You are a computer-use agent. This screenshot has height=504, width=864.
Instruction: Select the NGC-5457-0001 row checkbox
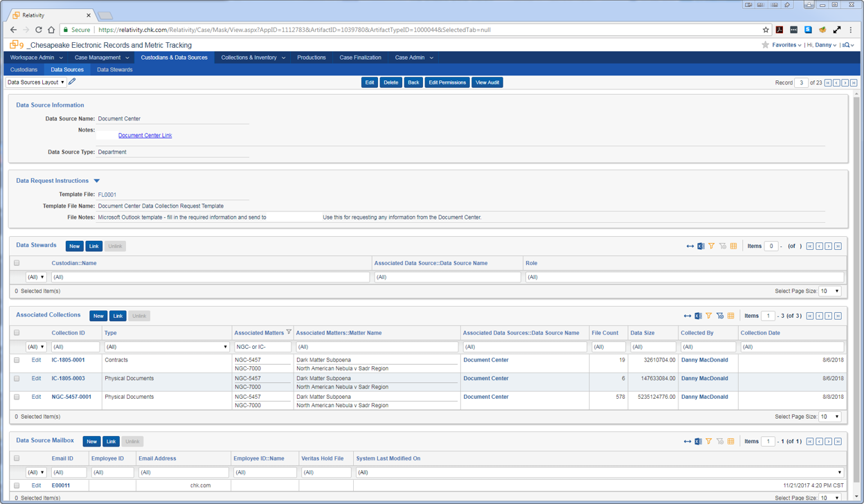17,397
